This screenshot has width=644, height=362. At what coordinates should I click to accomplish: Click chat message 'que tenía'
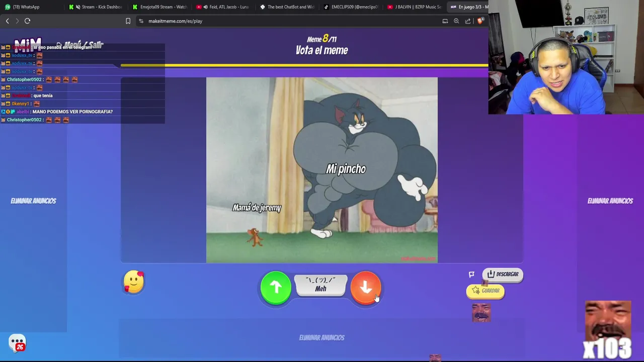(43, 96)
